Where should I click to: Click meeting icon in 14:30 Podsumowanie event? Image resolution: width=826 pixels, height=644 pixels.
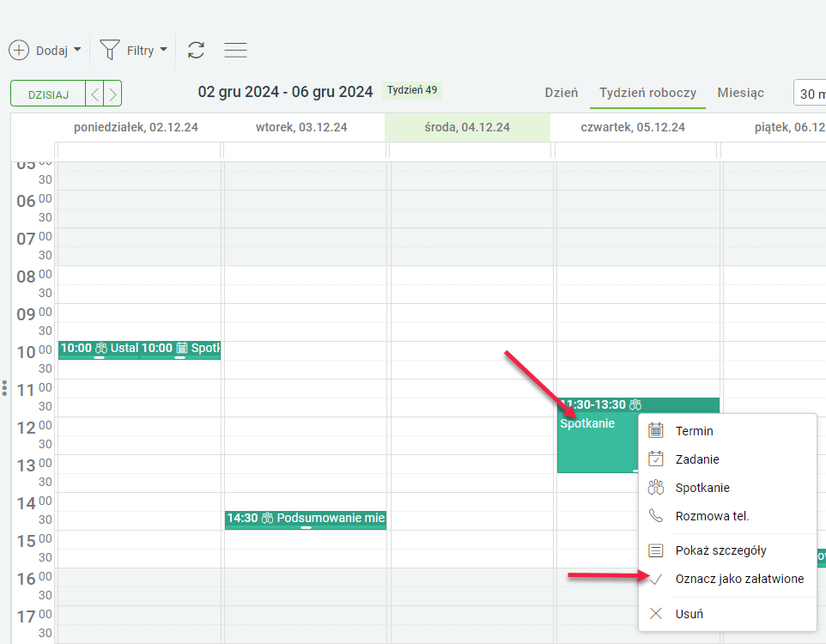(x=268, y=518)
